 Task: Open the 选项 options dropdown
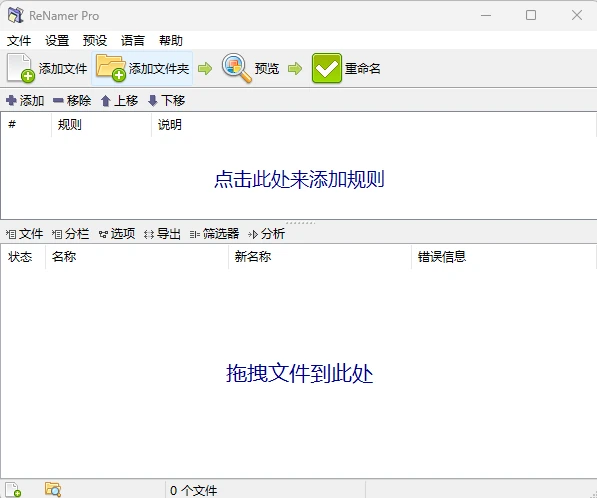(x=117, y=234)
